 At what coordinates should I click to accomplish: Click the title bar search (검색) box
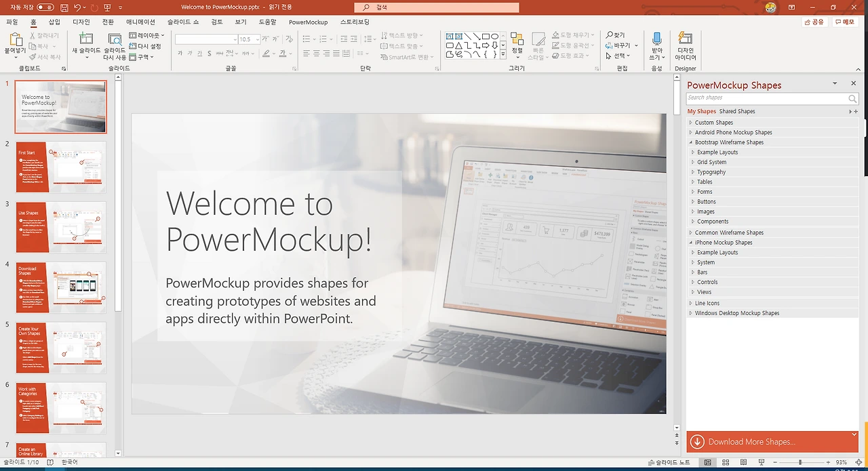(x=437, y=7)
